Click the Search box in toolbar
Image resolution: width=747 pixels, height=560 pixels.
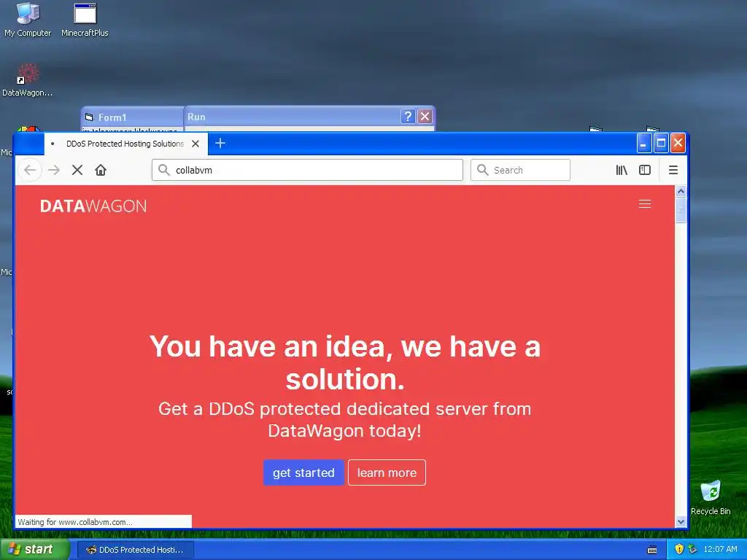(x=520, y=170)
